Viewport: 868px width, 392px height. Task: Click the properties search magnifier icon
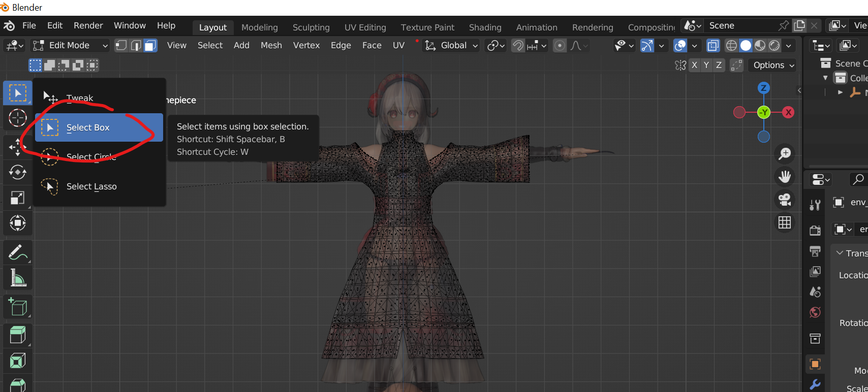pyautogui.click(x=858, y=179)
